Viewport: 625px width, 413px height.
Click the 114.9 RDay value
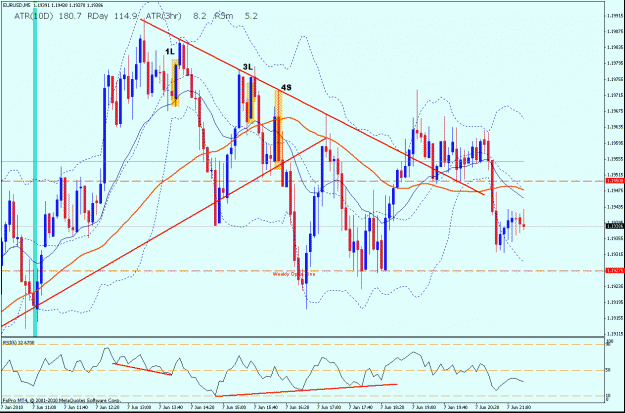point(126,17)
